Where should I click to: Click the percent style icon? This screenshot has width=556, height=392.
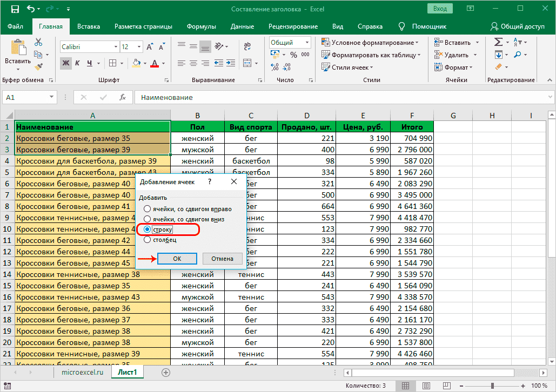click(x=293, y=55)
